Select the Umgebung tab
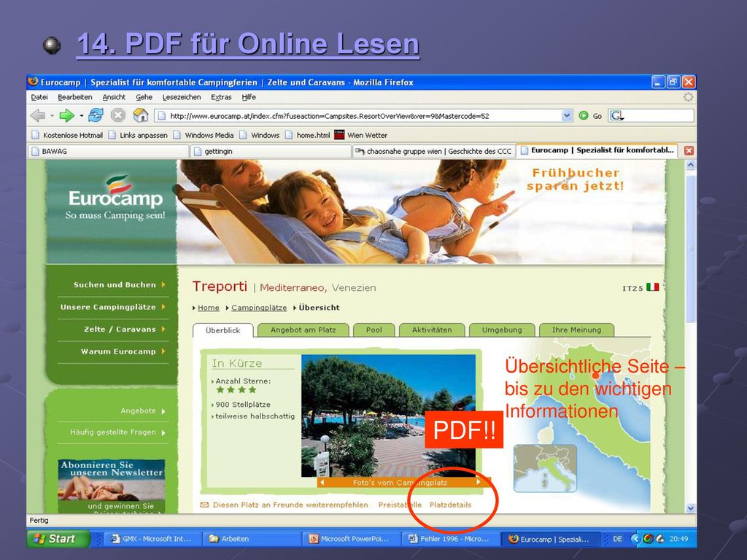 tap(502, 330)
